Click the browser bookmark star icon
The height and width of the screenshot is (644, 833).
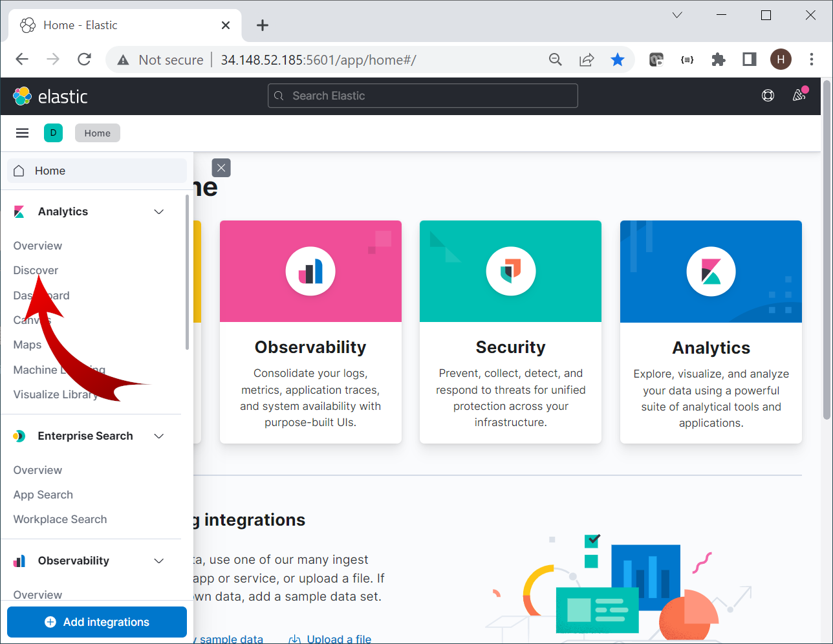(618, 59)
